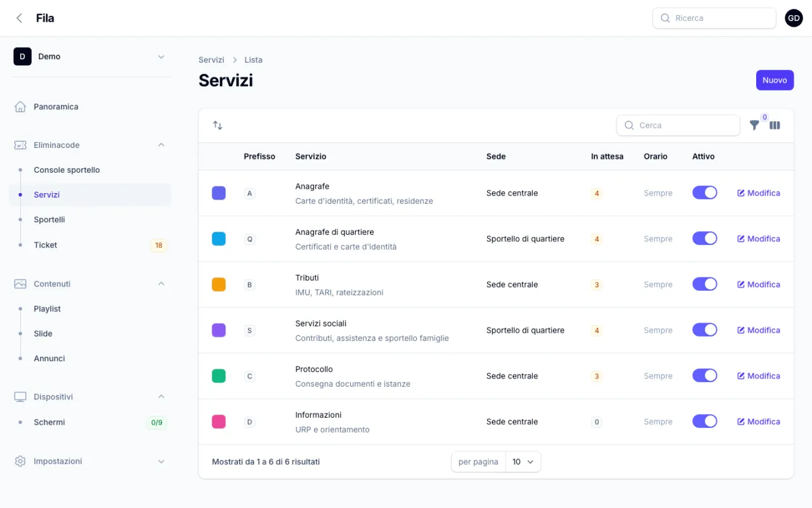812x508 pixels.
Task: Click the Eliminacode ticket icon
Action: pos(20,145)
